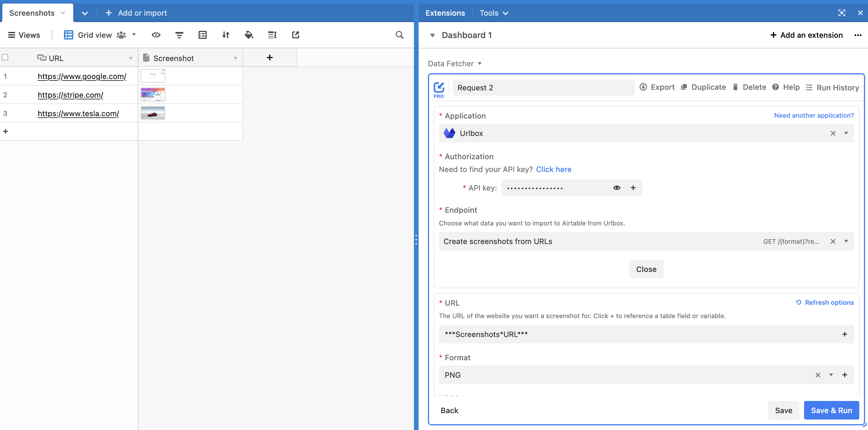Open the filter options icon
Image resolution: width=868 pixels, height=430 pixels.
tap(179, 35)
